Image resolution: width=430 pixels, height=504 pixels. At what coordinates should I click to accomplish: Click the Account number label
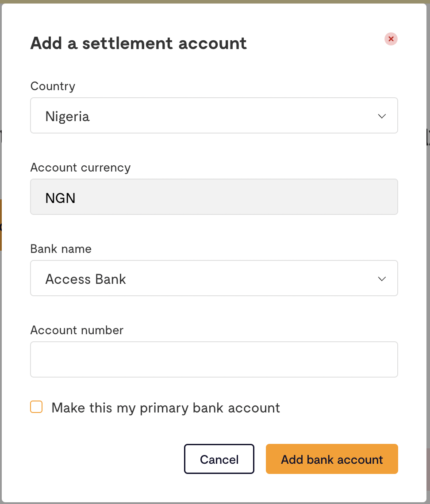pyautogui.click(x=77, y=330)
